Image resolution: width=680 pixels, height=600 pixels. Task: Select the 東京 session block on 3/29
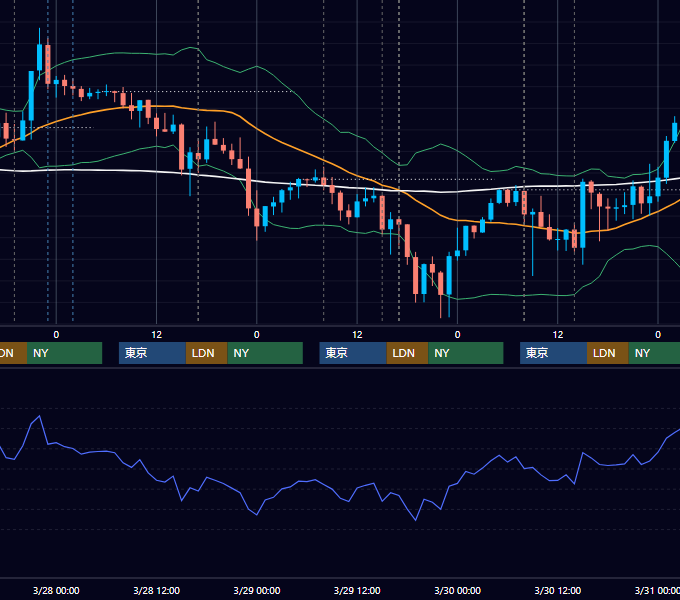click(x=353, y=353)
